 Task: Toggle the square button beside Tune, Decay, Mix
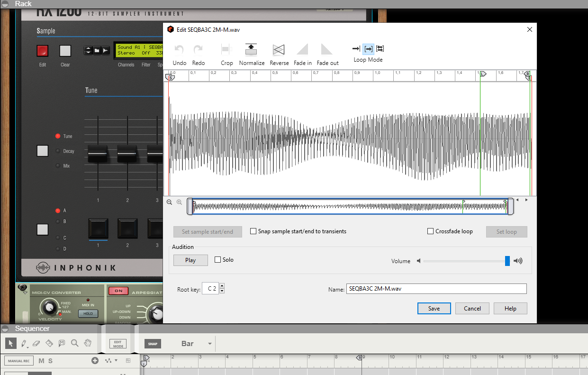43,151
